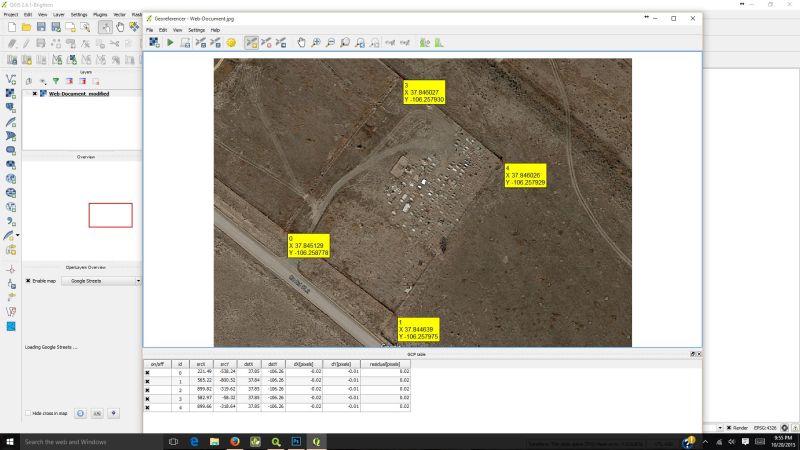Toggle Hide cross in map checkbox
The width and height of the screenshot is (800, 450).
pyautogui.click(x=28, y=413)
